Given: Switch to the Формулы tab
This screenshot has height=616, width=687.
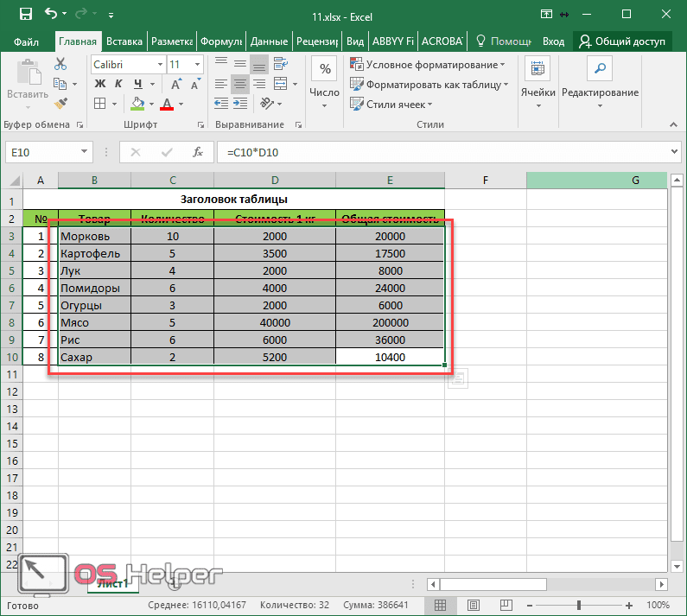Looking at the screenshot, I should (x=221, y=41).
